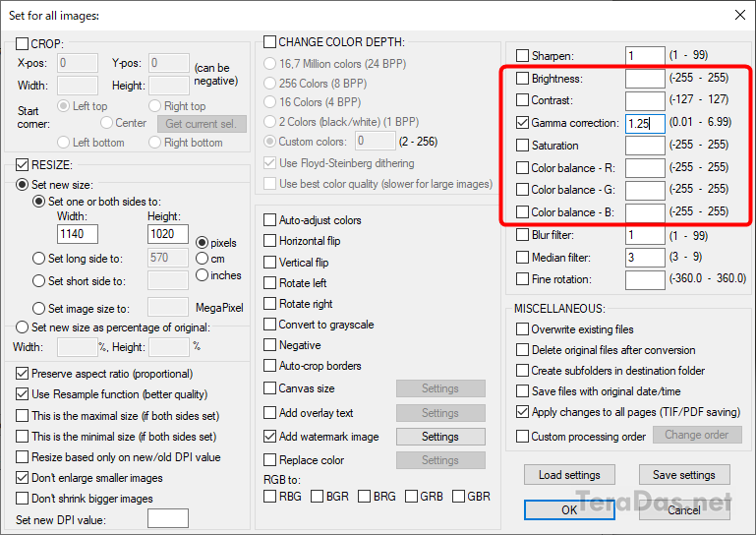Click the Fine rotation value field
Screen dimensions: 756x535
point(645,280)
